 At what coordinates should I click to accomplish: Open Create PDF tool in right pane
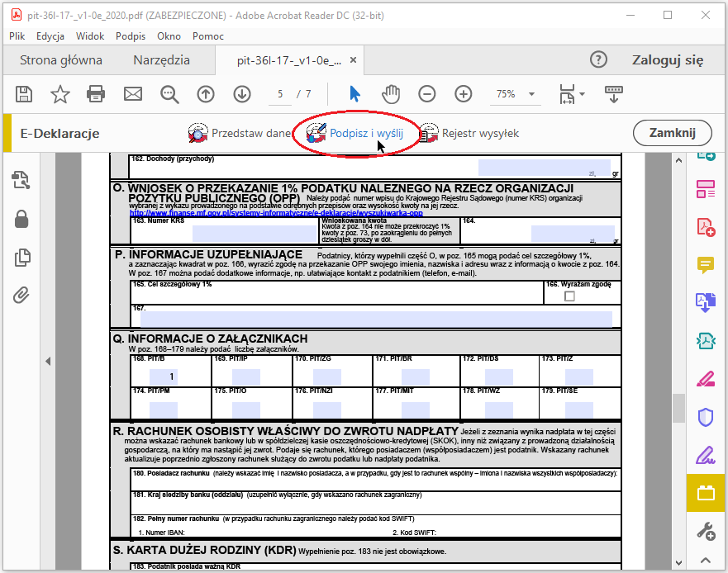pos(705,227)
